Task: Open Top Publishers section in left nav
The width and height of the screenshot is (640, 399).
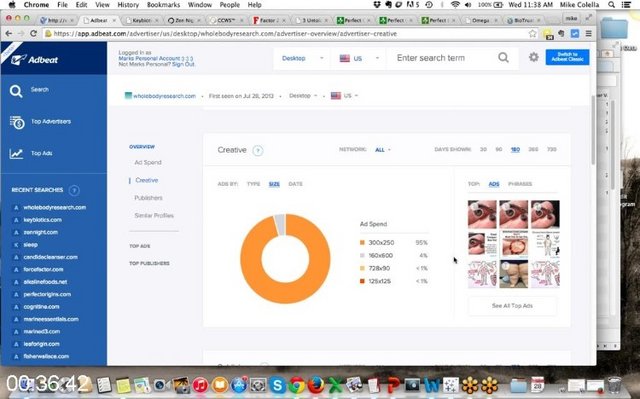Action: click(149, 264)
